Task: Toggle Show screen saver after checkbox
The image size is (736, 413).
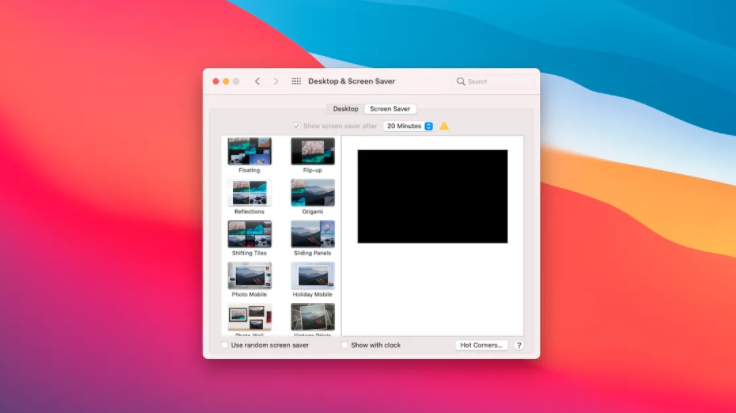Action: point(296,126)
